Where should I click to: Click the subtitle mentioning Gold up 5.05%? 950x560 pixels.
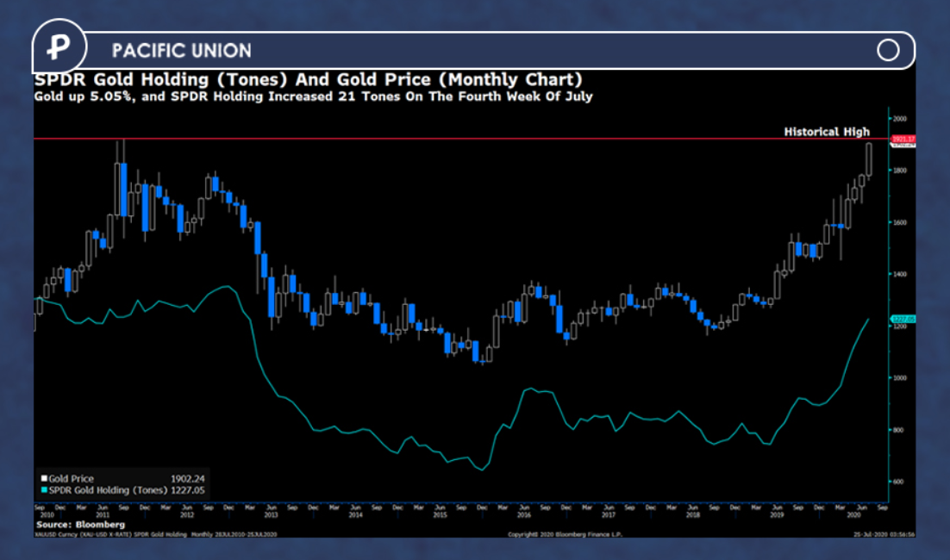coord(313,96)
